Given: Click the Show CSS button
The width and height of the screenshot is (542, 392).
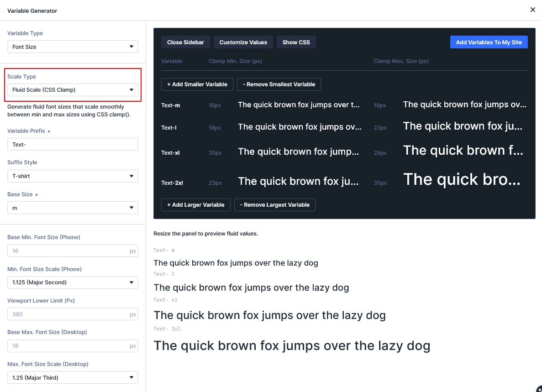Looking at the screenshot, I should click(296, 42).
